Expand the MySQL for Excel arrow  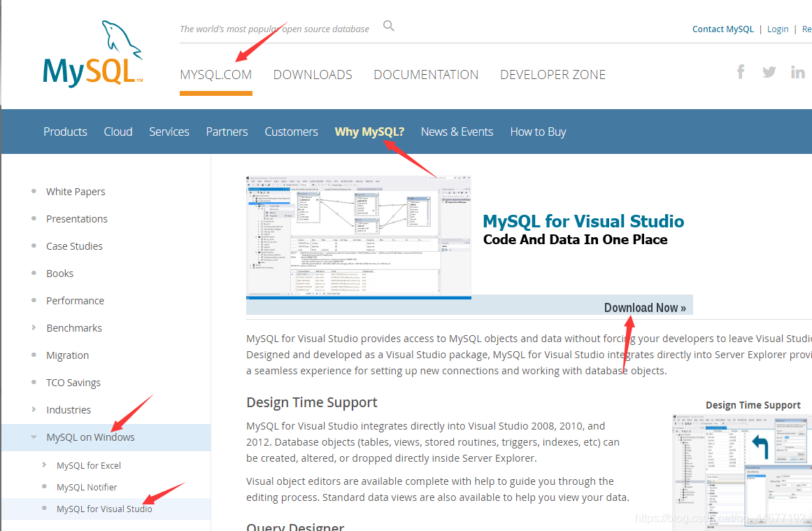[44, 465]
